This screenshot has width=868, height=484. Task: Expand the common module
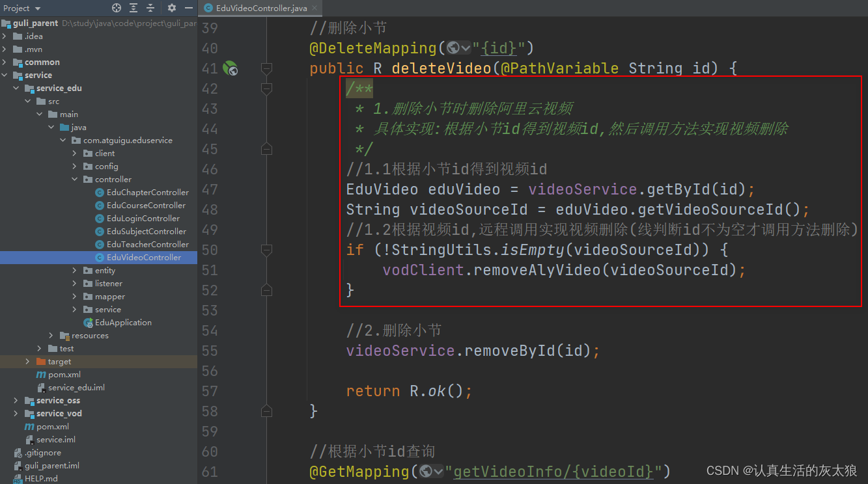point(5,62)
